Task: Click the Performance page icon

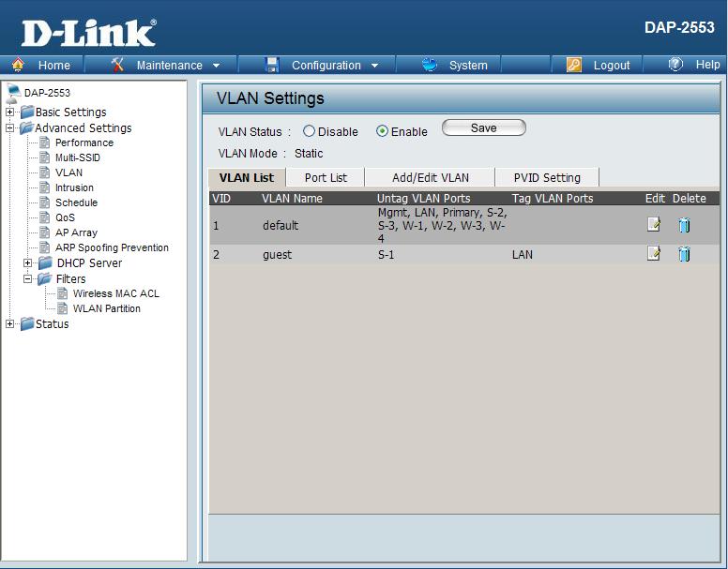Action: click(x=45, y=142)
